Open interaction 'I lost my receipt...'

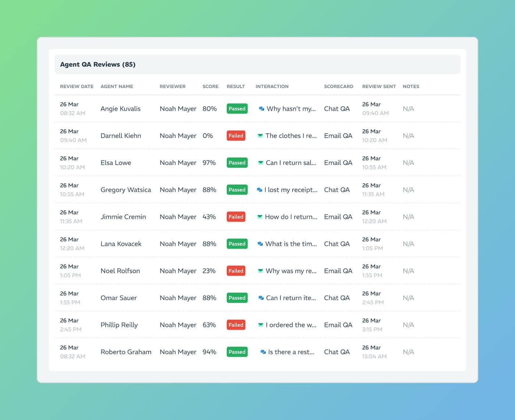[x=291, y=190]
